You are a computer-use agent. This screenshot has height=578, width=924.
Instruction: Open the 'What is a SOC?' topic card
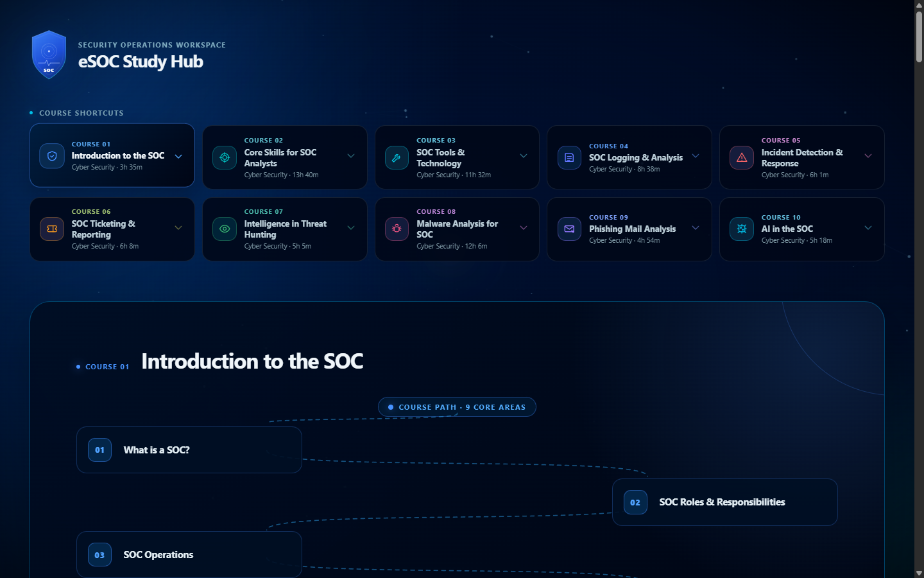[x=189, y=450]
